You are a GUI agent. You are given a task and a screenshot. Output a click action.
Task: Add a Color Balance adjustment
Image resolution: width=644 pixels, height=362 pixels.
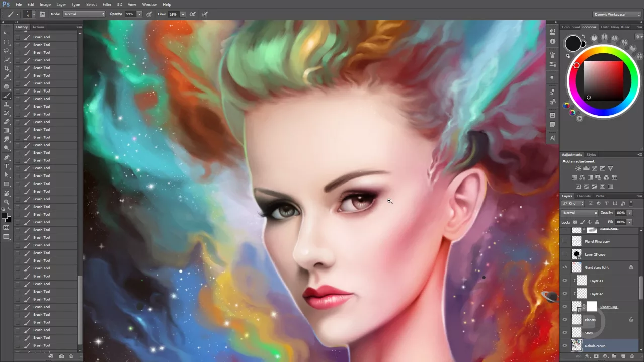pos(582,177)
